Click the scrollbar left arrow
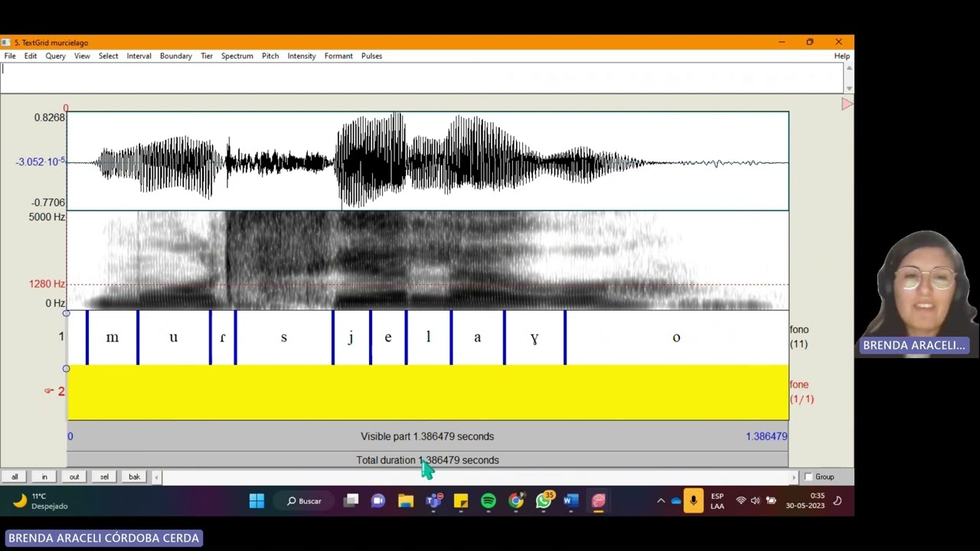 point(156,477)
